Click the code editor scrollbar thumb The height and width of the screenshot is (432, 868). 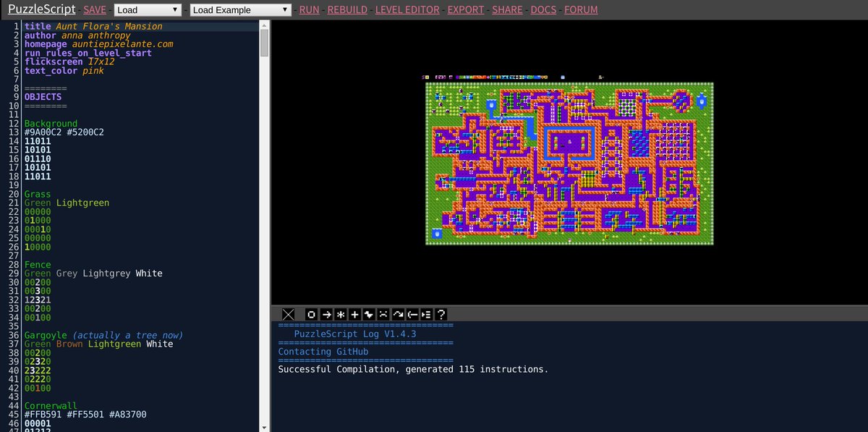tap(265, 43)
